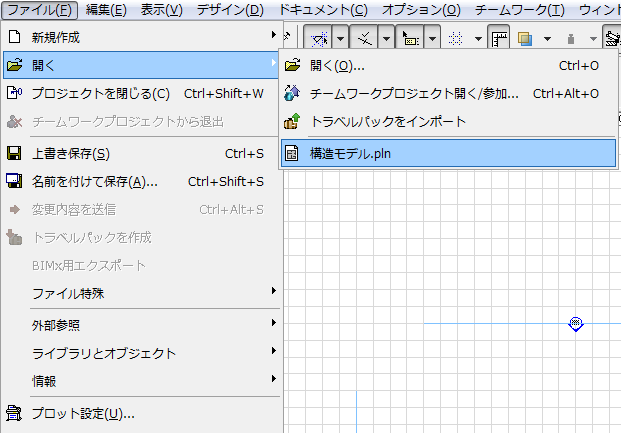Click the トラベルパックを作成 icon
This screenshot has height=433, width=621.
[14, 237]
